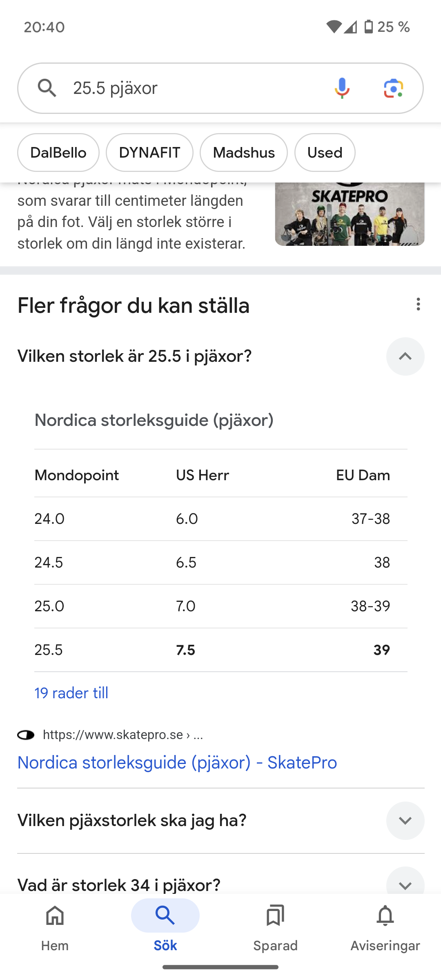Apply the Madshus filter chip
The width and height of the screenshot is (441, 980).
pos(244,153)
